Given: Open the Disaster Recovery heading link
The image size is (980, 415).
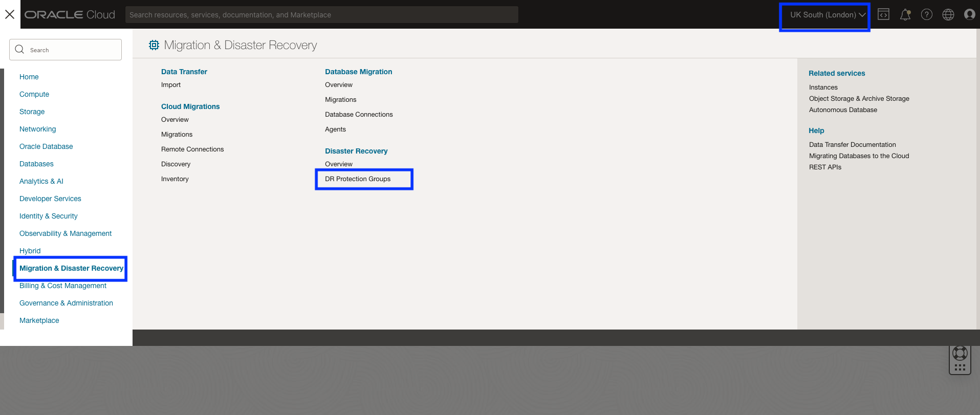Looking at the screenshot, I should pos(356,151).
